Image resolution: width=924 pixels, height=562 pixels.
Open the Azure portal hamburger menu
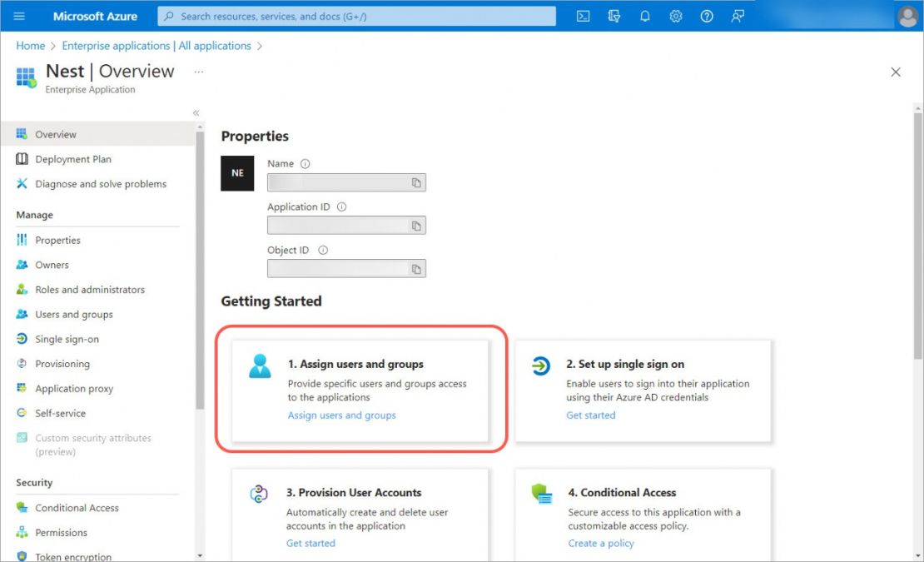(19, 16)
